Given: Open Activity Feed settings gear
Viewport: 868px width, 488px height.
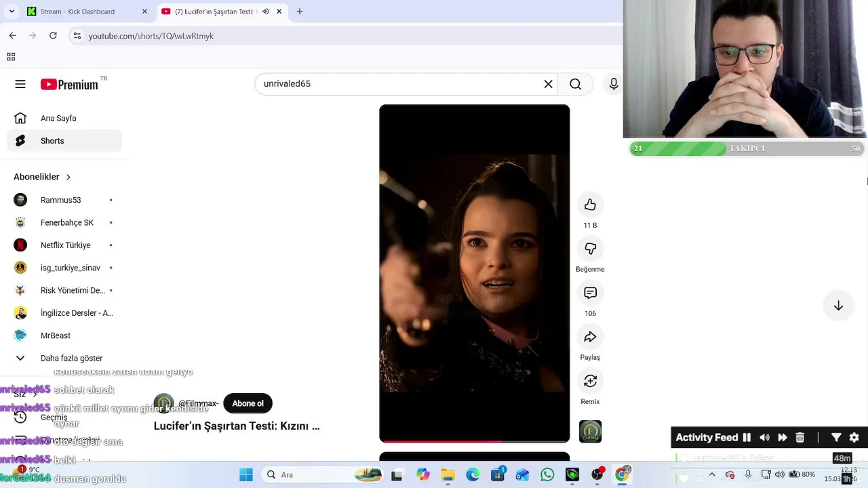Looking at the screenshot, I should click(x=854, y=438).
